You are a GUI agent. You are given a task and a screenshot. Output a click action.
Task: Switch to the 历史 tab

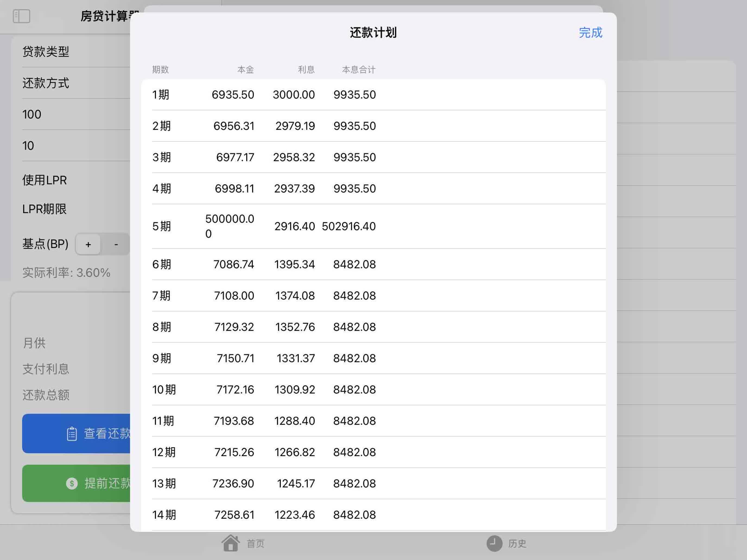coord(517,543)
